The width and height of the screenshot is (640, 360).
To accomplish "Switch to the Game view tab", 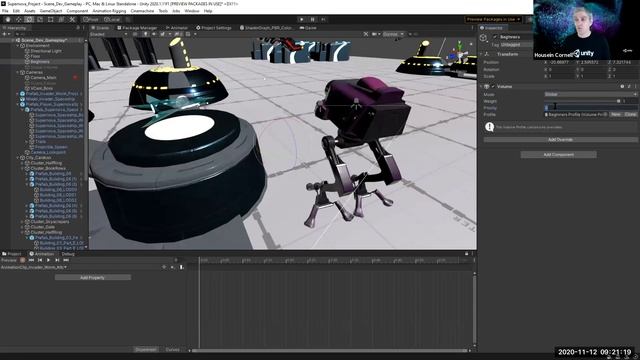I will [308, 28].
